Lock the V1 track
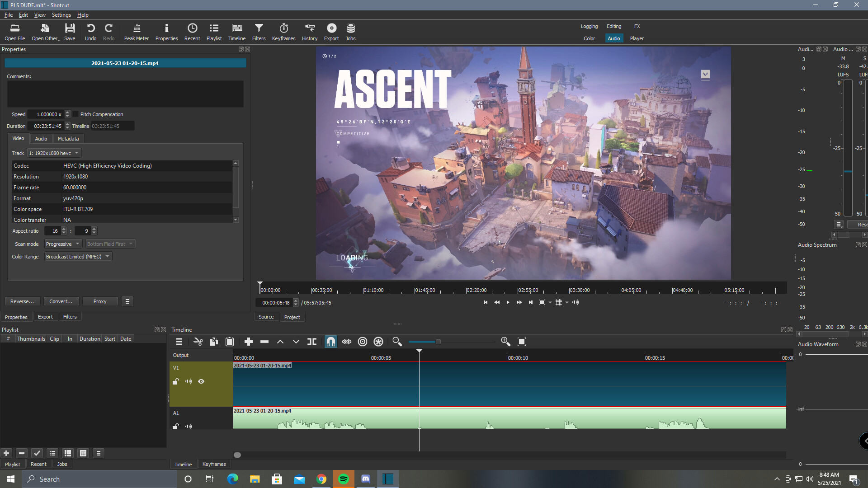868x488 pixels. [x=176, y=381]
